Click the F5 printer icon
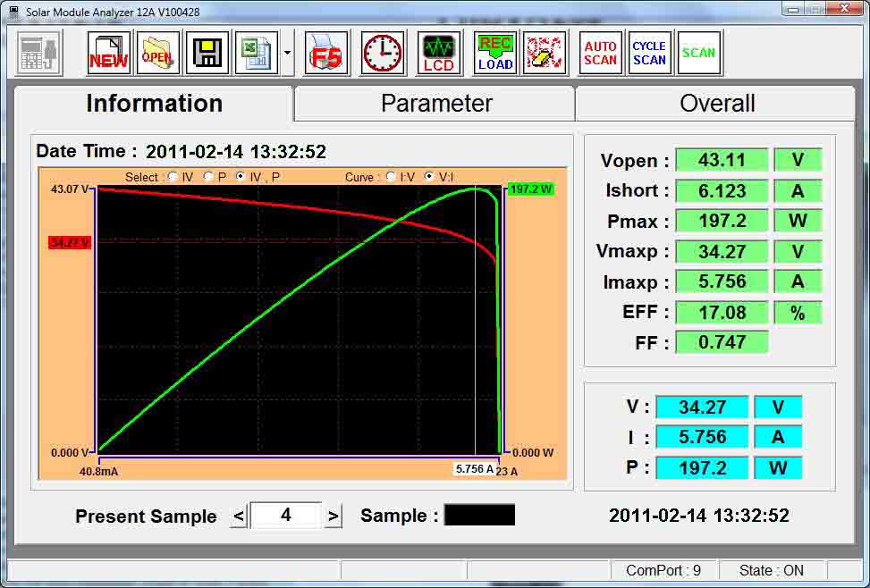This screenshot has width=870, height=588. tap(326, 54)
